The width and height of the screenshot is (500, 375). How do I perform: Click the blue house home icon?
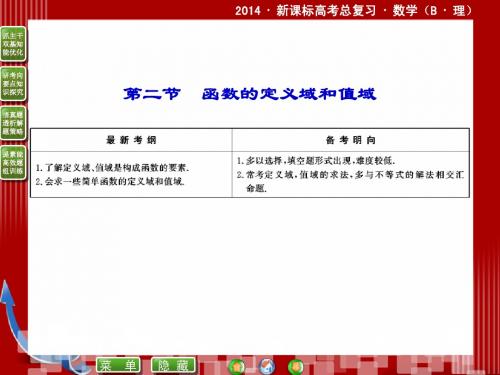point(267,366)
